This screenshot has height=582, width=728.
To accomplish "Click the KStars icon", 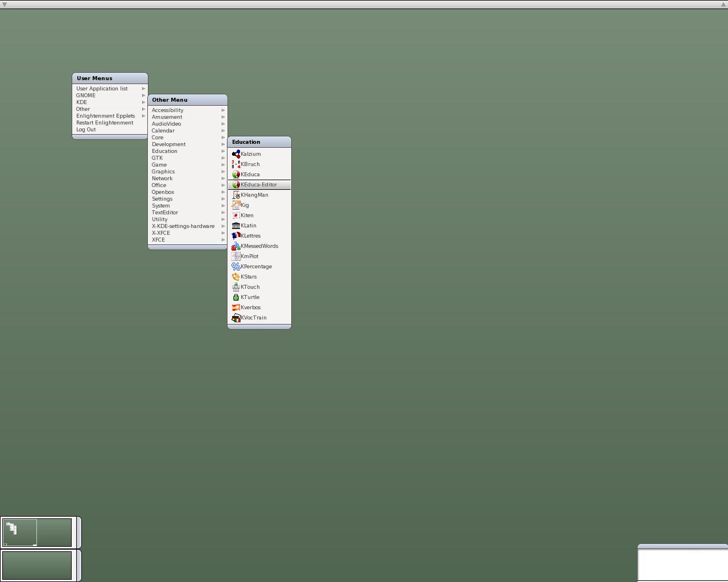I will click(236, 277).
